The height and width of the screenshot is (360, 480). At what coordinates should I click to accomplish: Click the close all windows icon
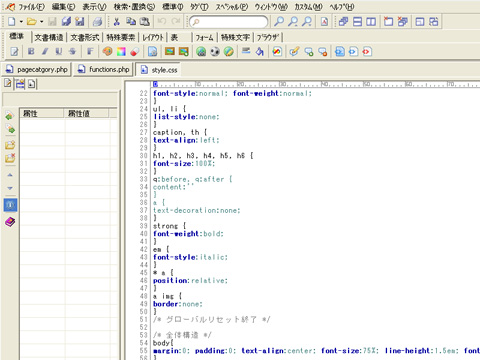coord(402,22)
